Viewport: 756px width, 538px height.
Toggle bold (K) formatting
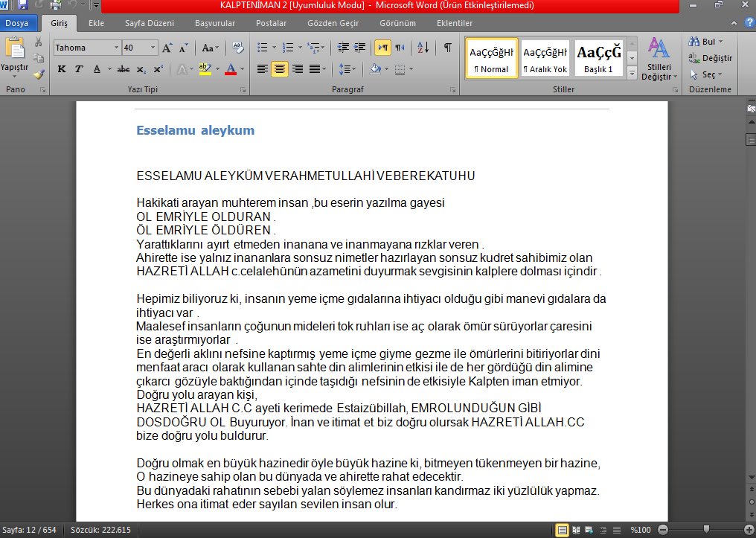coord(62,69)
